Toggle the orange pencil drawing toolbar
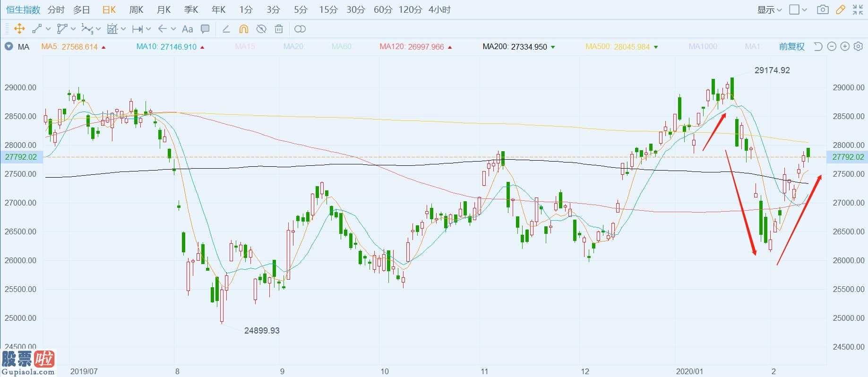Viewport: 868px width, 377px height. tap(841, 9)
